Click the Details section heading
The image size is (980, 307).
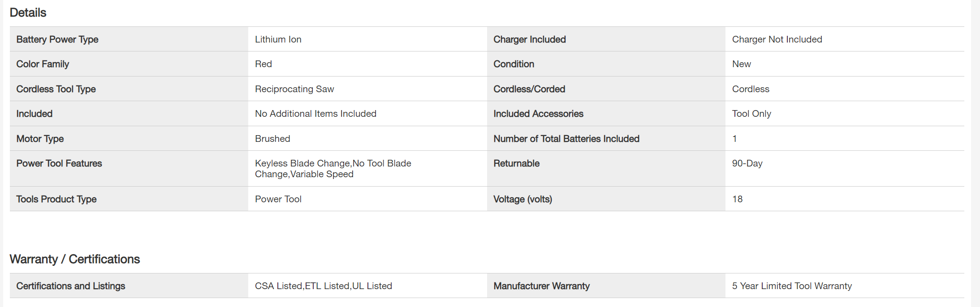(28, 13)
